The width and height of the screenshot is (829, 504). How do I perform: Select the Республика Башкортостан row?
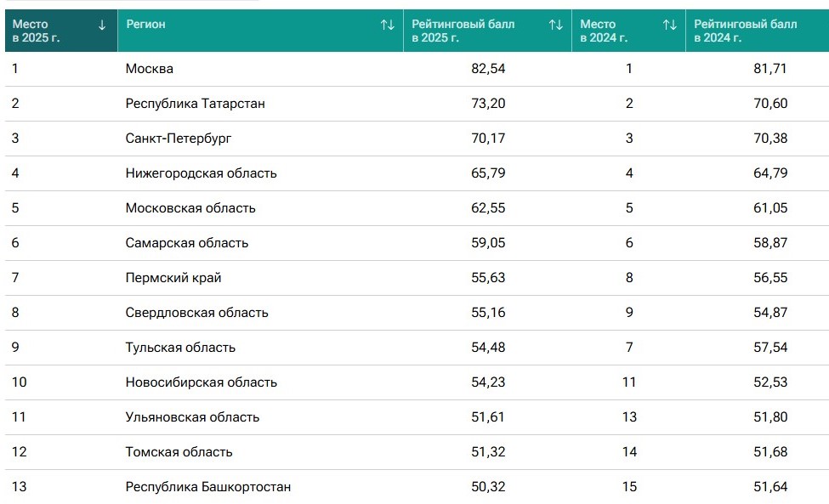[x=417, y=486]
